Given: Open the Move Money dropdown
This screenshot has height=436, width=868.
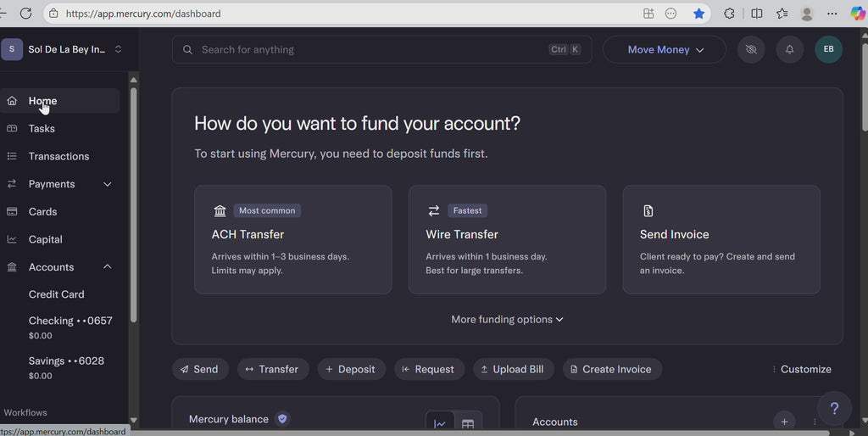Looking at the screenshot, I should (665, 49).
